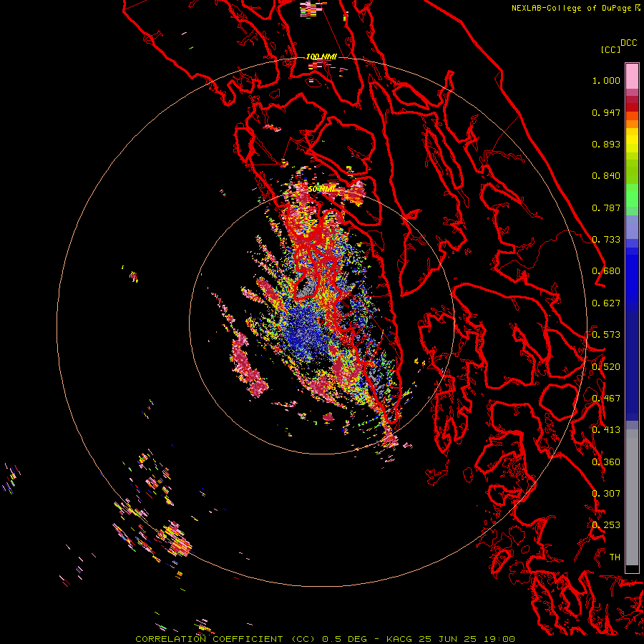Click the 0.627 color scale label
Screen dimensions: 644x644
coord(606,303)
